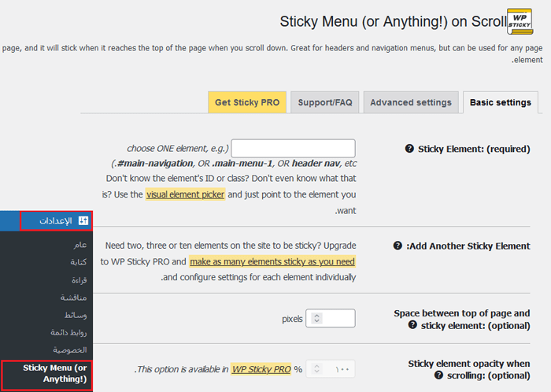Image resolution: width=551 pixels, height=392 pixels.
Task: Open the Get Sticky PRO tab
Action: pos(247,102)
